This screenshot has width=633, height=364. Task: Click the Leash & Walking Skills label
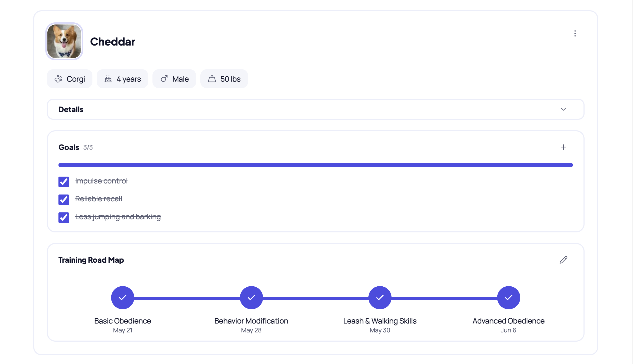[x=380, y=321]
